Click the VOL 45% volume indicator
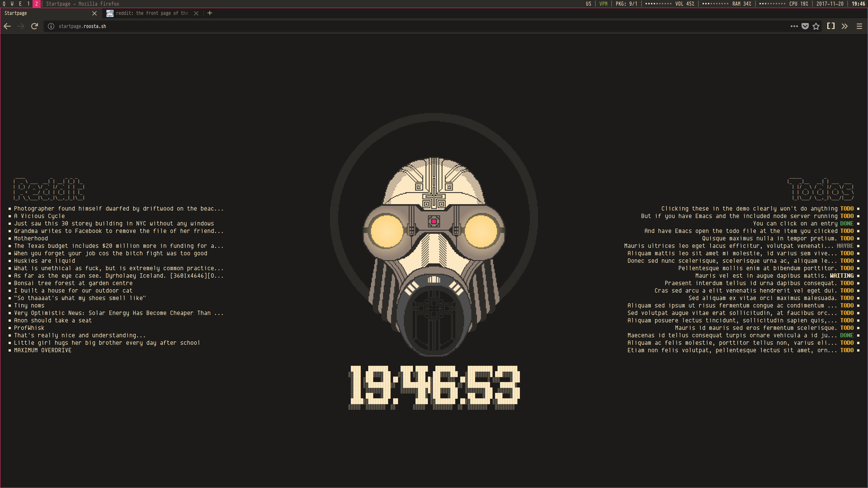 684,4
